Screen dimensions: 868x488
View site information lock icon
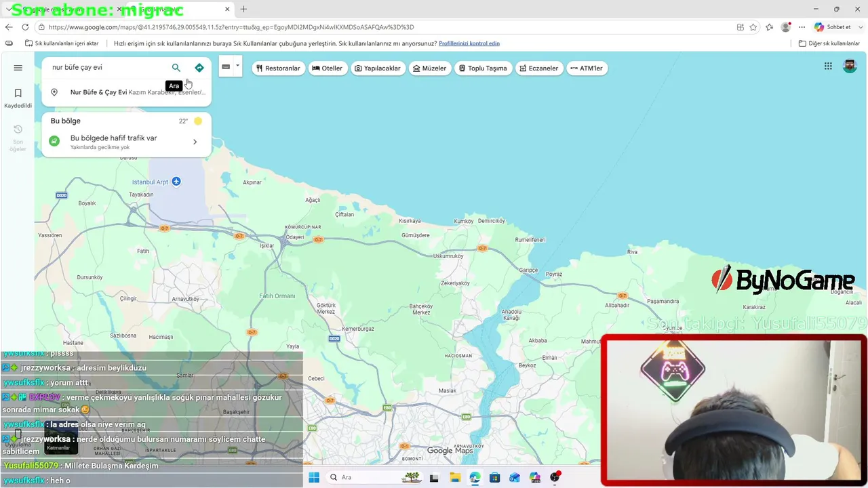coord(42,27)
